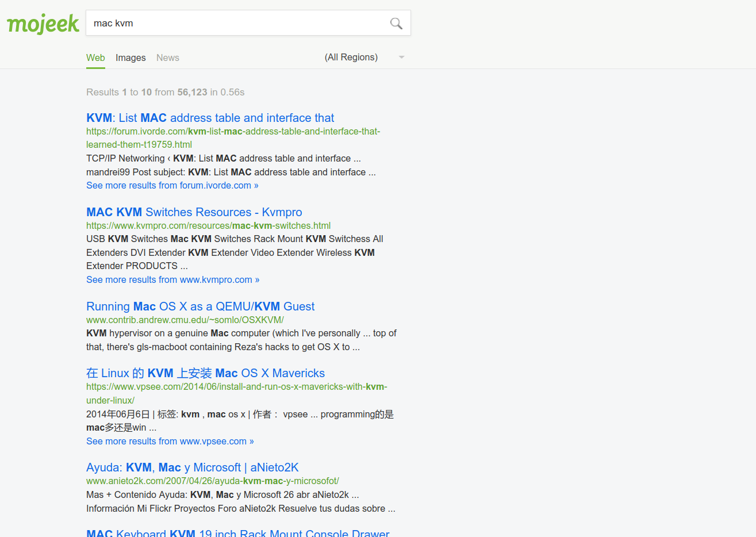Open 'Ayuda: KVM, Mac y Microsoft' result
Screen dimensions: 756x537
(x=193, y=467)
